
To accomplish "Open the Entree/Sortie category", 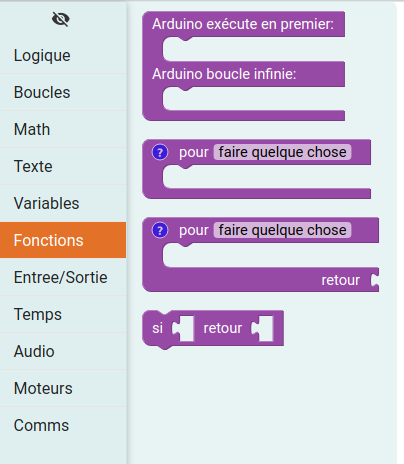I will tap(63, 277).
